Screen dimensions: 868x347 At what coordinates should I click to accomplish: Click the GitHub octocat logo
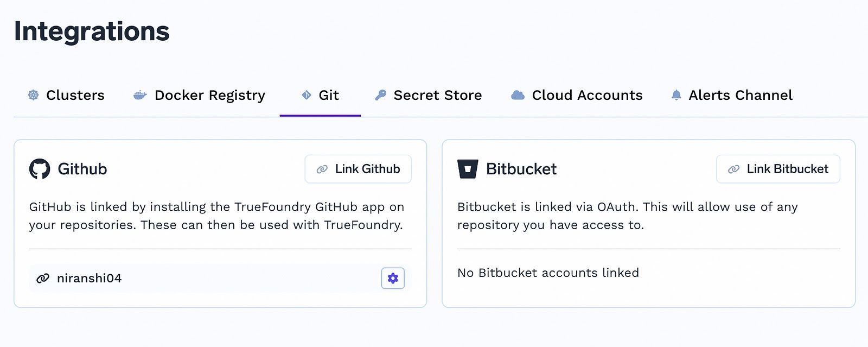tap(40, 169)
